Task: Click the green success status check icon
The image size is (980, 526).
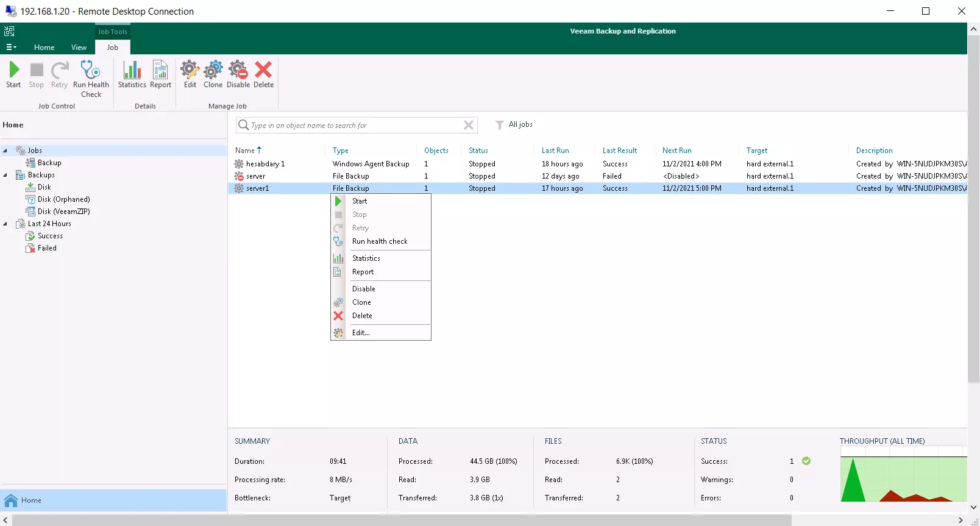Action: (806, 461)
